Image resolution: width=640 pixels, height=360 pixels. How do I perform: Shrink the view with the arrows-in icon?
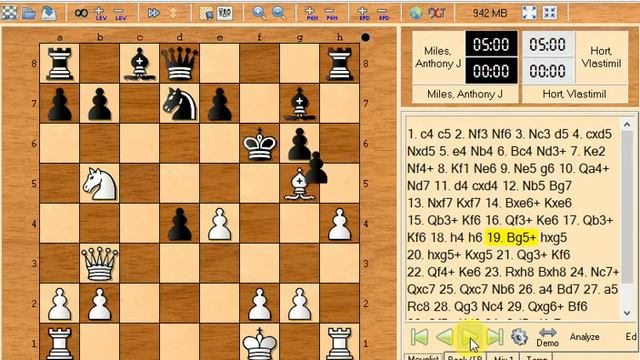550,13
